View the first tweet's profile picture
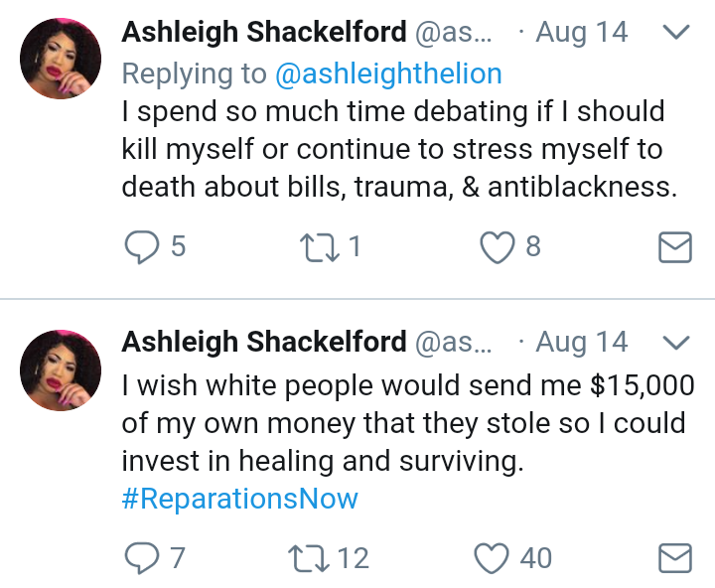 [x=61, y=59]
